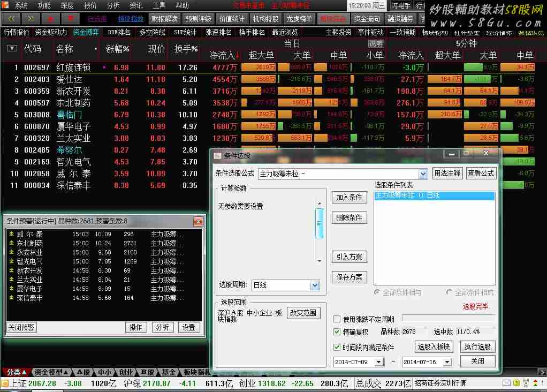Click the 加入条件 button
The image size is (547, 392).
pos(349,197)
